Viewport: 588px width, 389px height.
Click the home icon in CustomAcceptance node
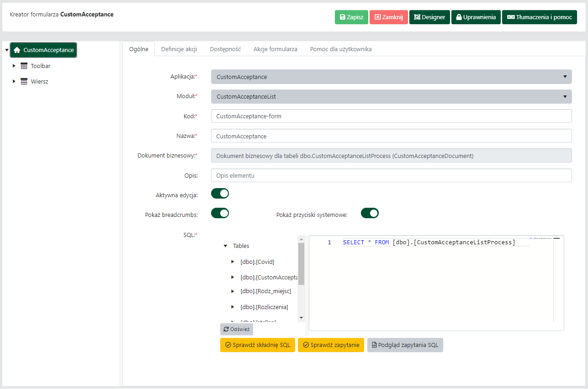(x=17, y=50)
